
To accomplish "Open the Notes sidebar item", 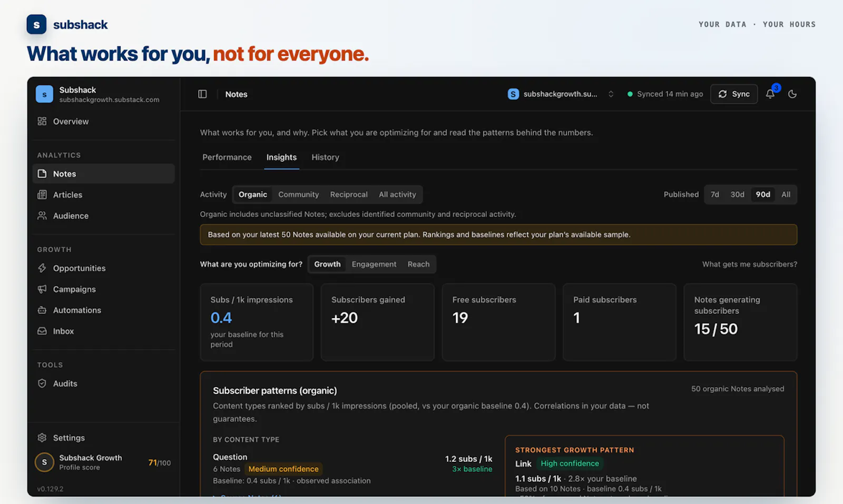I will click(103, 174).
